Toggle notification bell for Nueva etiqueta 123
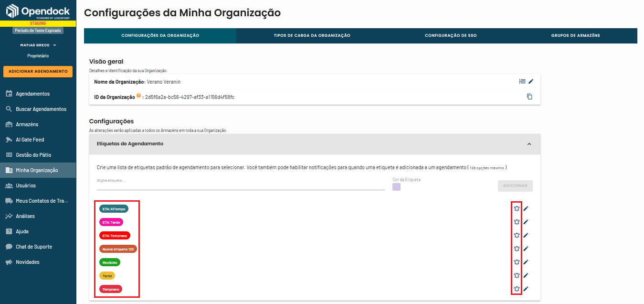This screenshot has height=304, width=644. tap(517, 249)
